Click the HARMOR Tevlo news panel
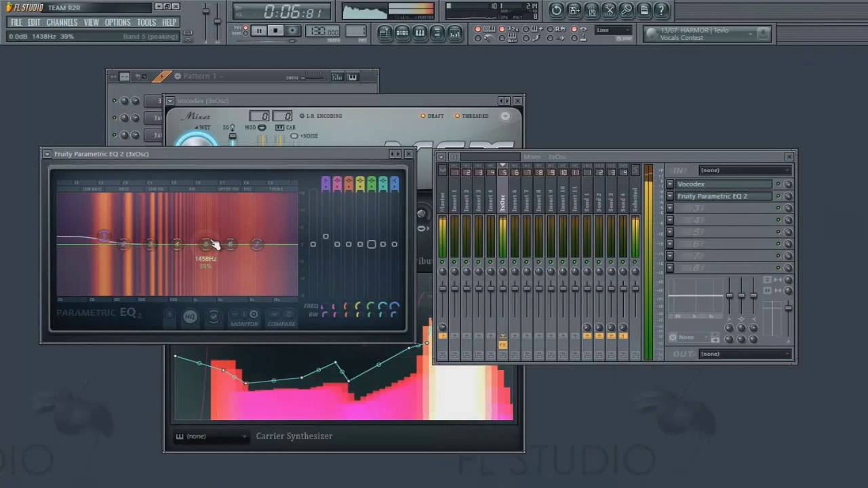The height and width of the screenshot is (488, 868). pos(707,34)
